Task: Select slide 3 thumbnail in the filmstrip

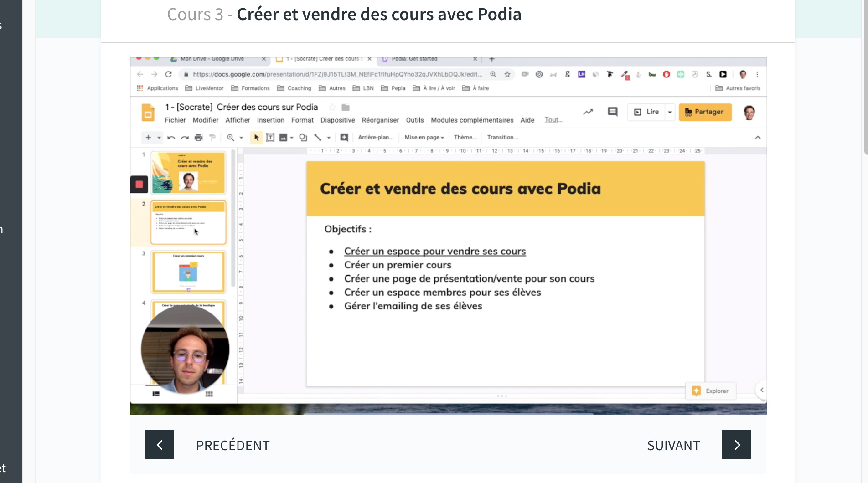Action: tap(188, 272)
